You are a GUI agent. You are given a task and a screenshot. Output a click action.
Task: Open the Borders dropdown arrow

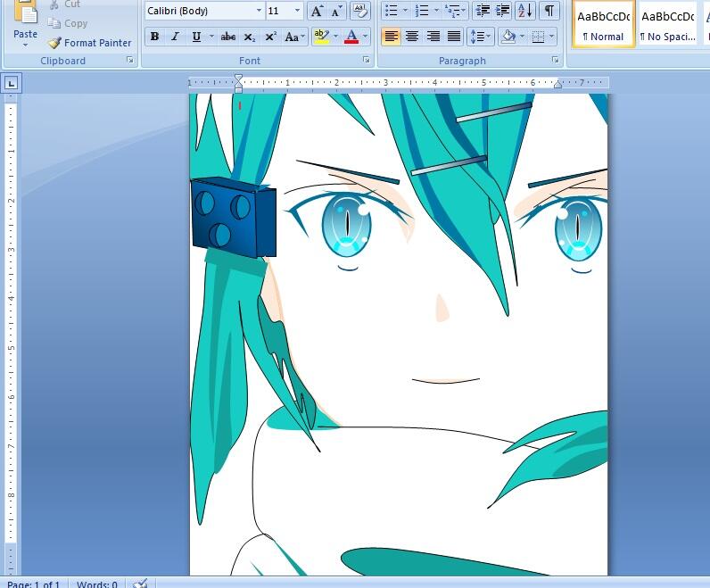pyautogui.click(x=551, y=37)
